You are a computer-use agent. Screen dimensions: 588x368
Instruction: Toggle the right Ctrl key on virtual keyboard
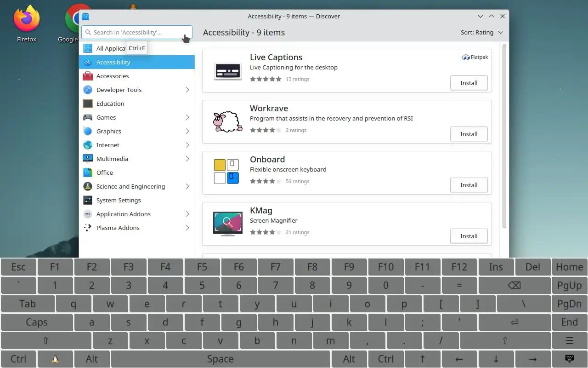(x=386, y=359)
